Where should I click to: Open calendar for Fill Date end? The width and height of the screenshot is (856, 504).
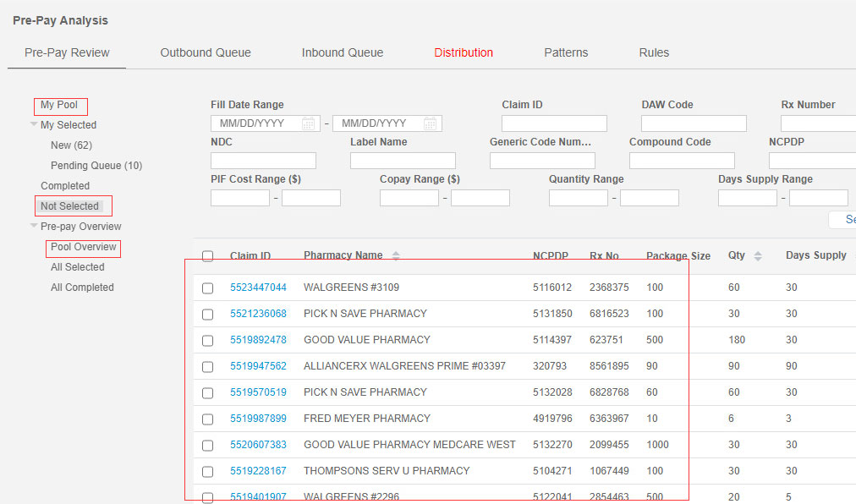[431, 124]
